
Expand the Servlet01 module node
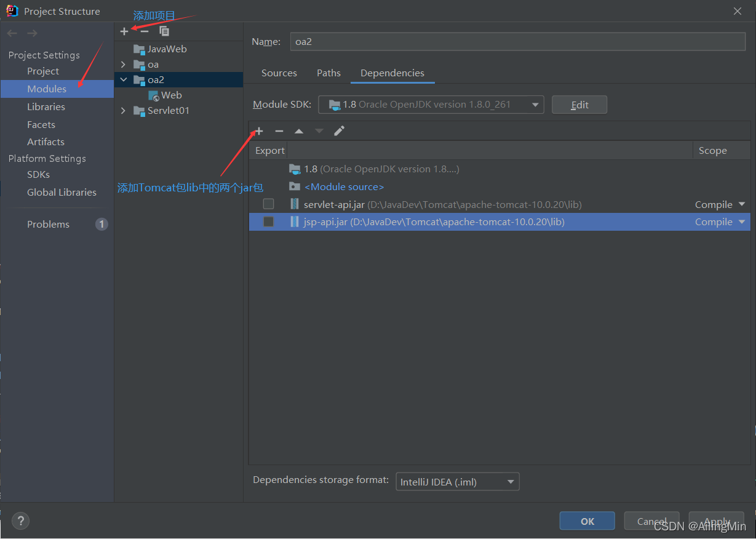(123, 111)
